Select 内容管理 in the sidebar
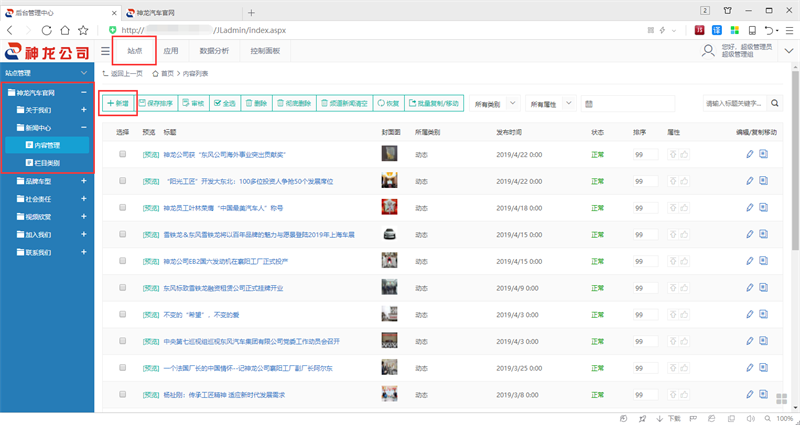The width and height of the screenshot is (800, 425). [x=47, y=145]
